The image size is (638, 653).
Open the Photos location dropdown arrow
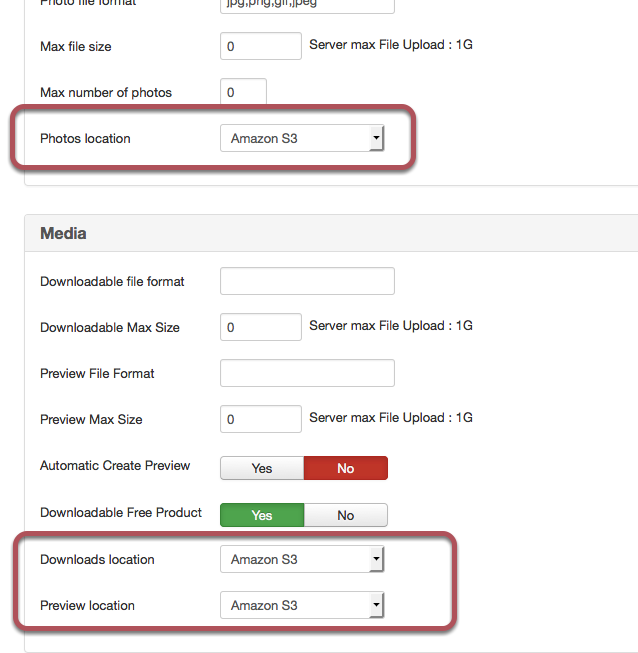pyautogui.click(x=376, y=138)
